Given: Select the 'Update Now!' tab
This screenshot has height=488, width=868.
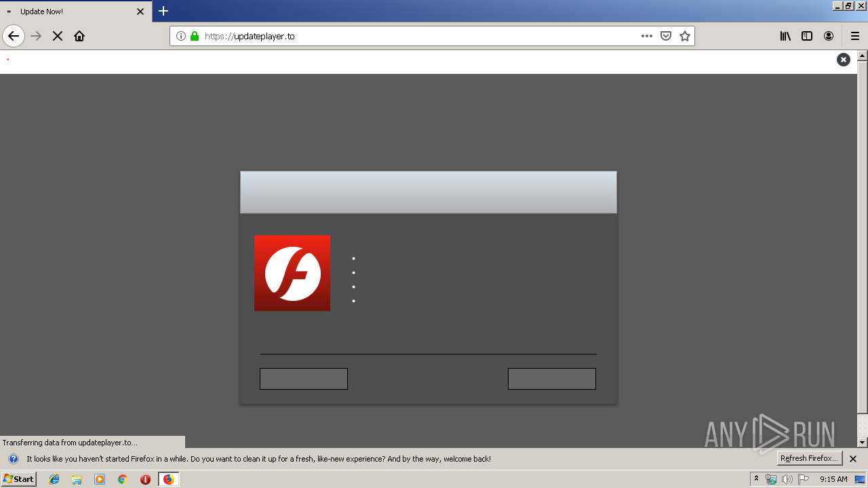Looking at the screenshot, I should (76, 12).
